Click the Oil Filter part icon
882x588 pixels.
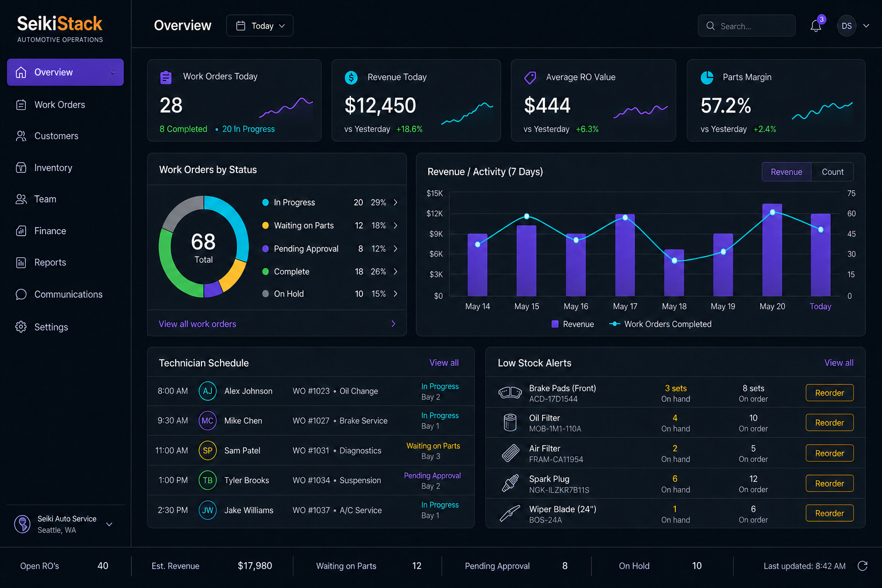click(510, 423)
